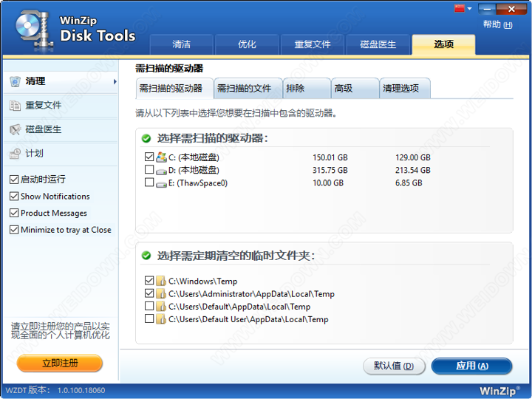Click the 315.75 GB size value
Image resolution: width=532 pixels, height=399 pixels.
[330, 171]
